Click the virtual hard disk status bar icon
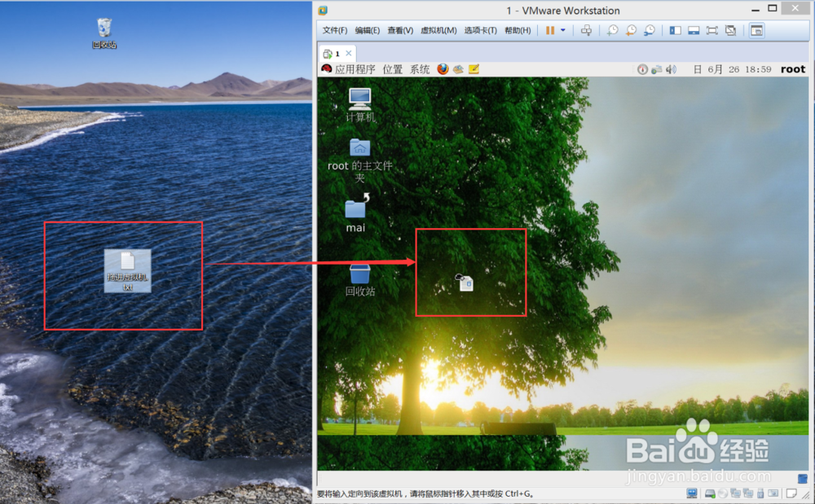Image resolution: width=815 pixels, height=504 pixels. tap(710, 493)
